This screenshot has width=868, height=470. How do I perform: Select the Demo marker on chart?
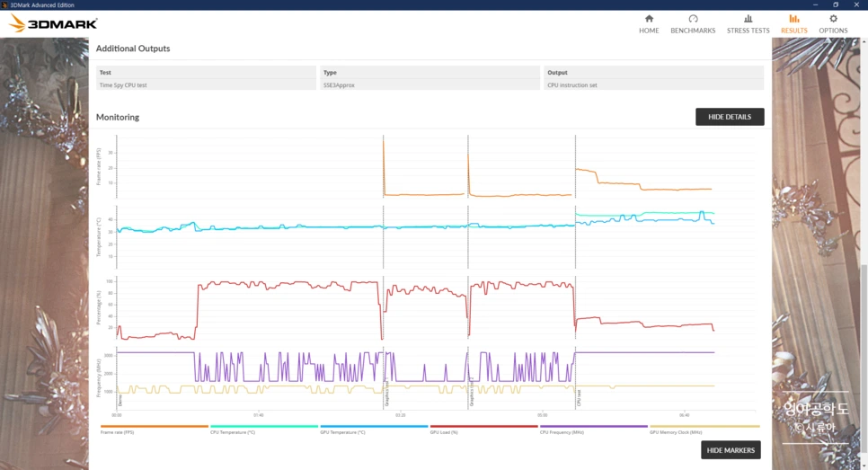120,401
